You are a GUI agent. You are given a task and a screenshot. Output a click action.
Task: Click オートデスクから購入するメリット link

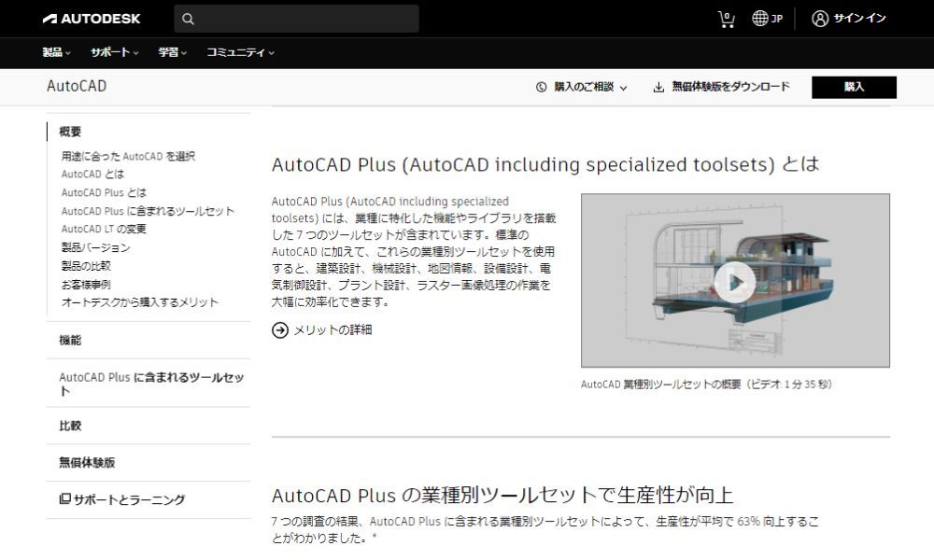[139, 302]
